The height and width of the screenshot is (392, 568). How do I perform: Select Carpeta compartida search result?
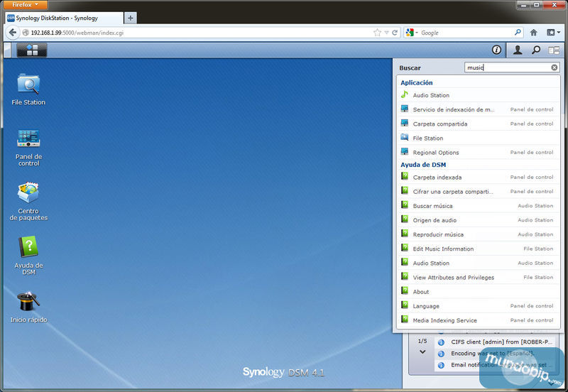tap(478, 124)
